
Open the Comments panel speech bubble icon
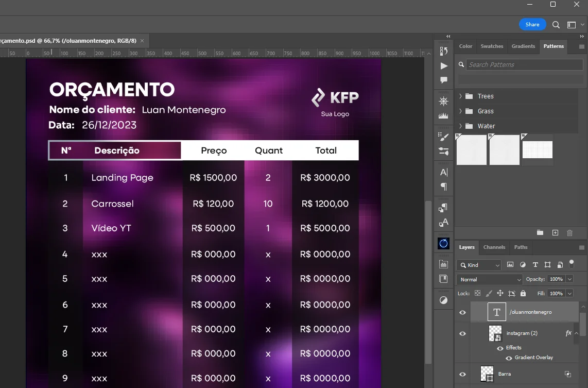pyautogui.click(x=444, y=80)
